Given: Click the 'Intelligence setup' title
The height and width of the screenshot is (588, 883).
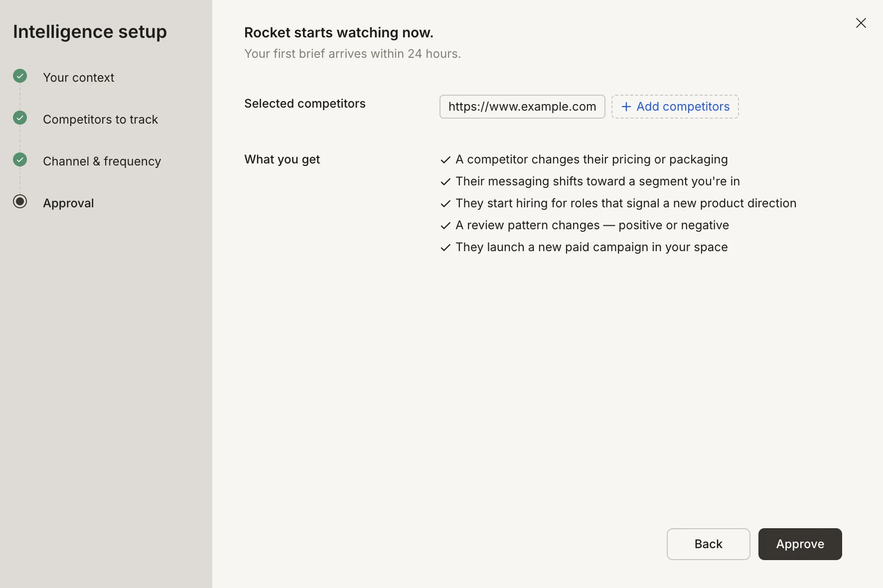Looking at the screenshot, I should coord(90,31).
